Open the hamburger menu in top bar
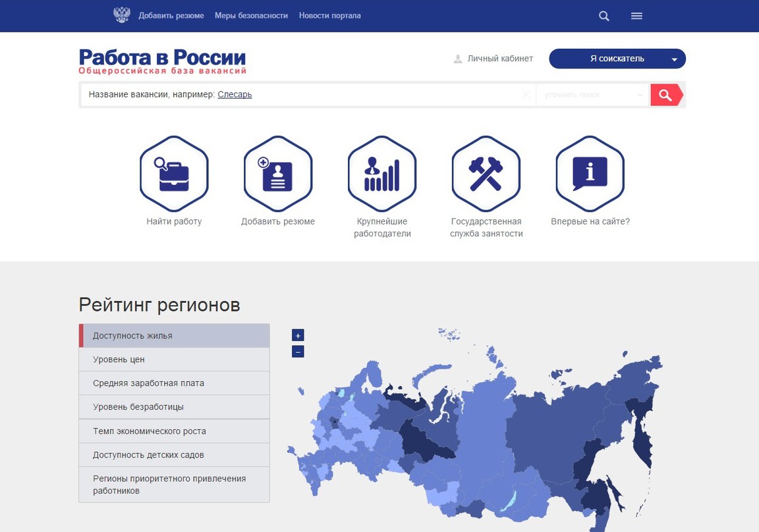The image size is (759, 532). click(x=636, y=16)
